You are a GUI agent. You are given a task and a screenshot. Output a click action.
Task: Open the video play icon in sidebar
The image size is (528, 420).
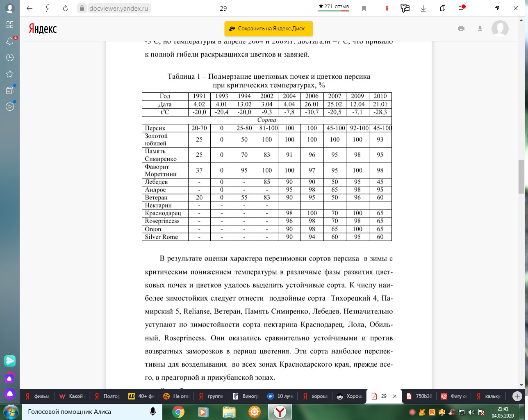pos(10,107)
